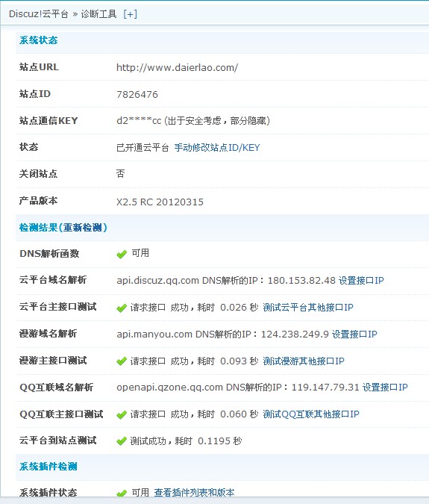Open 设置接口IP for api.discuz.qq.com

[x=361, y=281]
